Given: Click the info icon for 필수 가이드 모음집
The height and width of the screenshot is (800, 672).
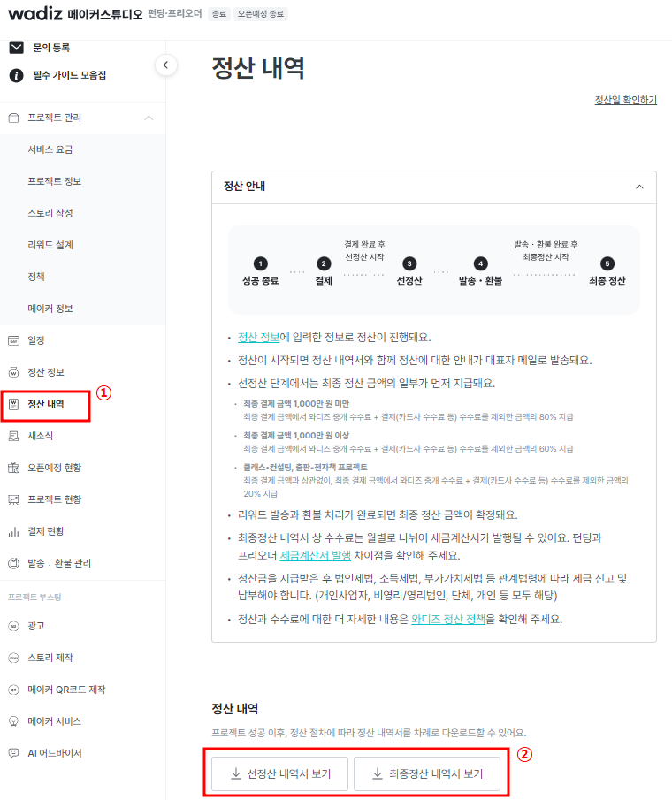Looking at the screenshot, I should [x=16, y=75].
